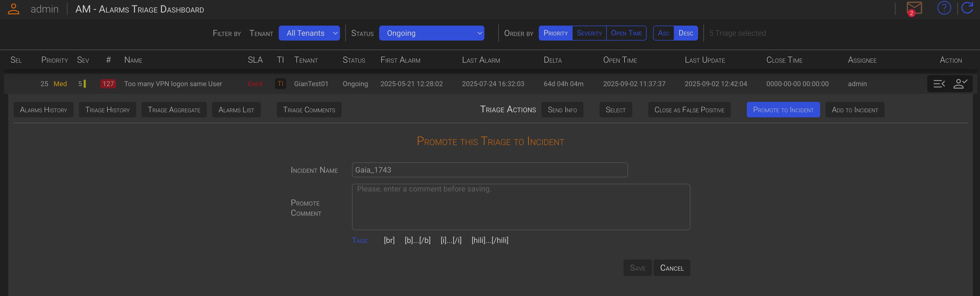Open the Alarms History tab

click(x=43, y=110)
